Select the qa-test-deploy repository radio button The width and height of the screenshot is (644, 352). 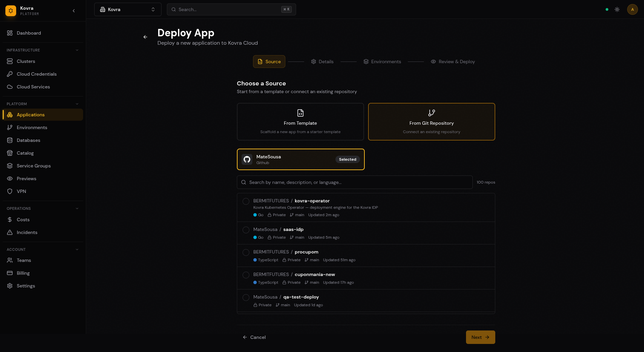tap(246, 298)
